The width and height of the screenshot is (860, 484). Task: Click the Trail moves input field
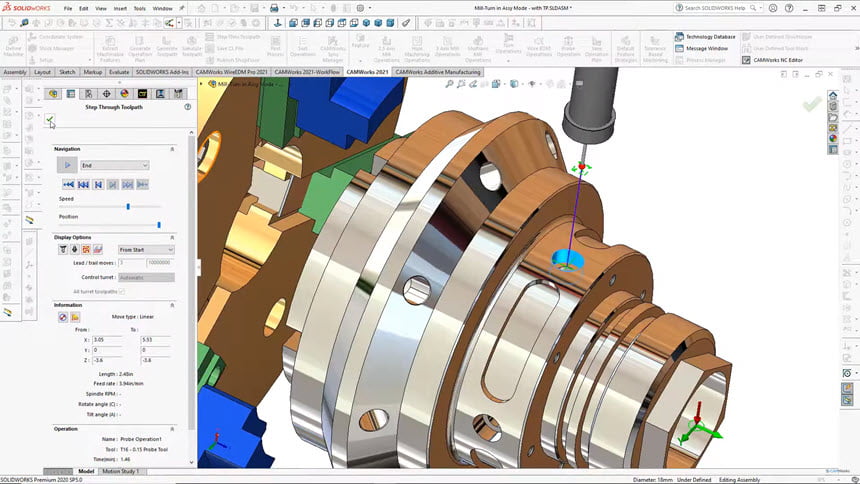[x=161, y=263]
